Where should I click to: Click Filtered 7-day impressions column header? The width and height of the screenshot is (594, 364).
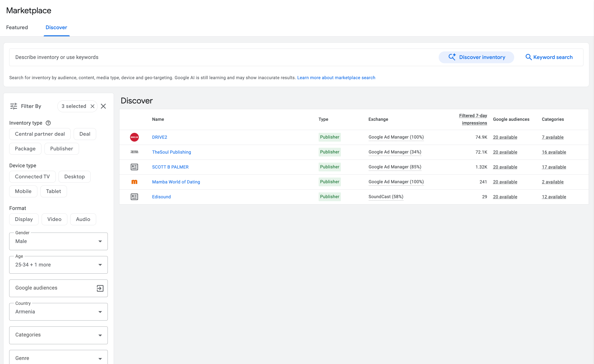point(473,119)
